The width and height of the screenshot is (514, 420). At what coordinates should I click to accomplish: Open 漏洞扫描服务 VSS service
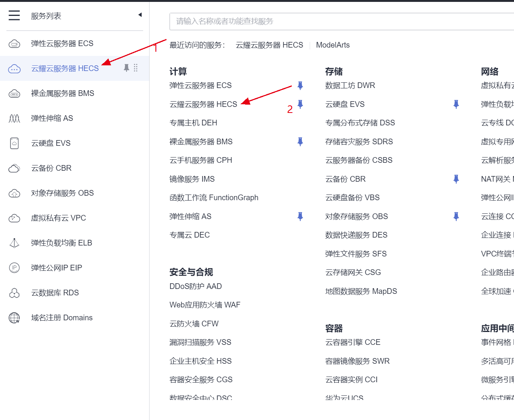pyautogui.click(x=201, y=342)
